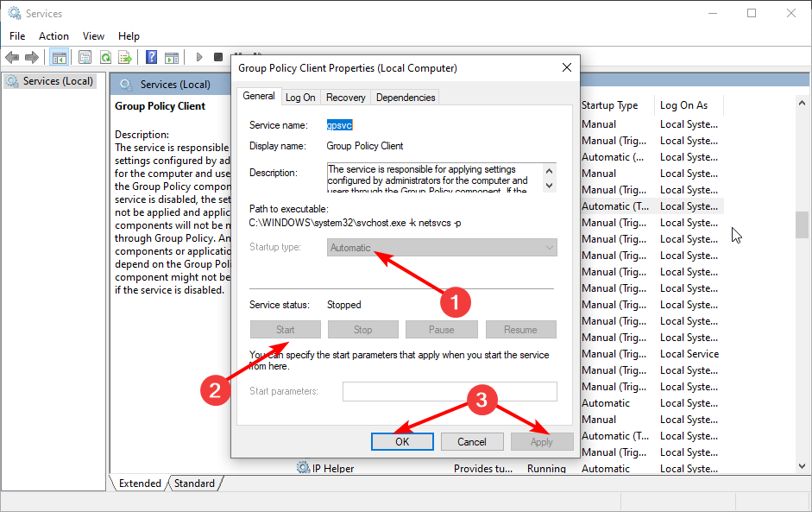The height and width of the screenshot is (512, 812).
Task: Toggle the Show/Hide Action Pane icon
Action: coord(172,57)
